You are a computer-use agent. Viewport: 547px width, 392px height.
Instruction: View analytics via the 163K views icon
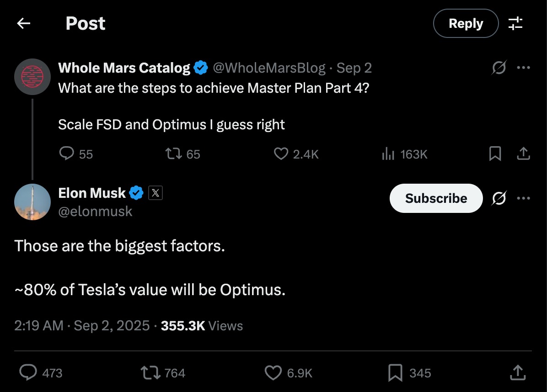(x=388, y=154)
